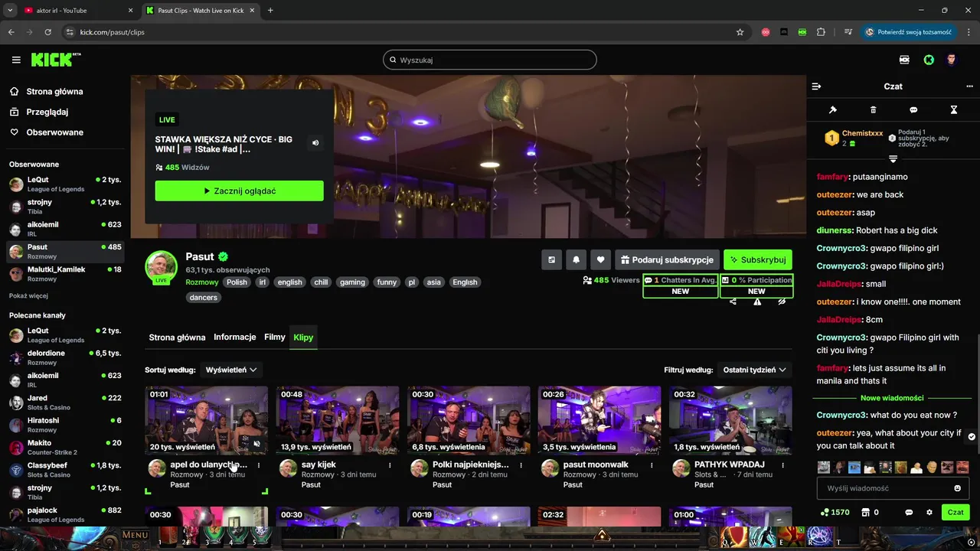Toggle channel notifications with the bell
Screen dimensions: 980x551
576,260
